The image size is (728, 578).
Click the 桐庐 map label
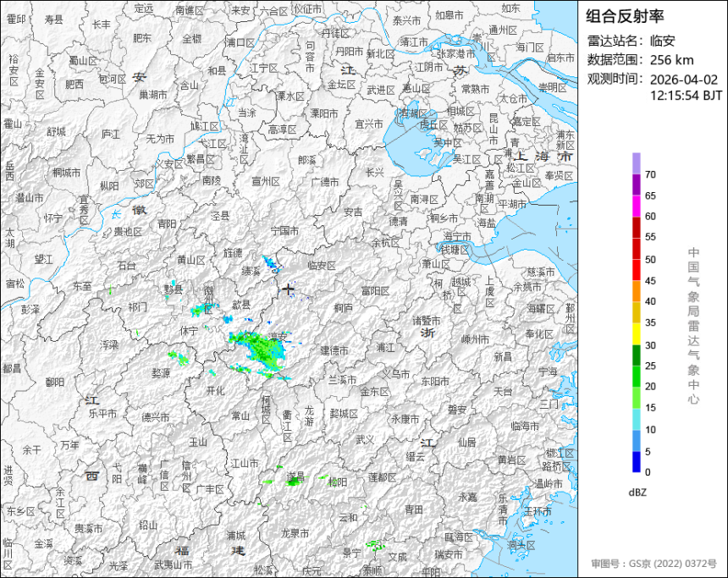(x=343, y=307)
